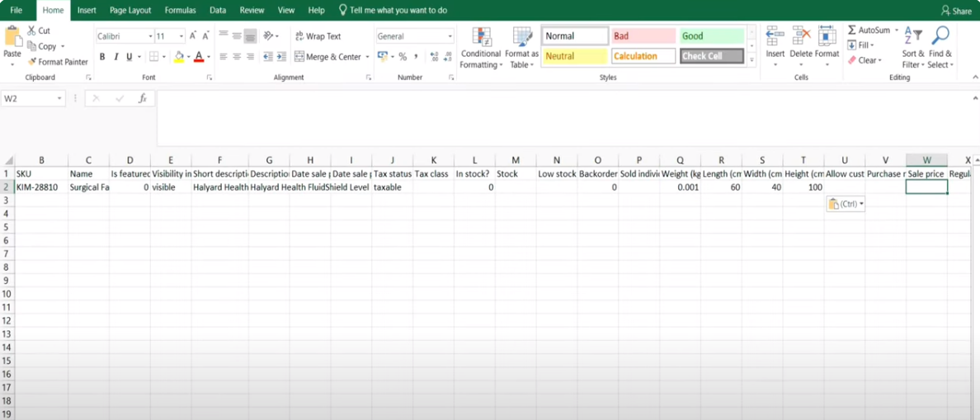Open the Orientation text angle tool
Viewport: 980px width, 420px height.
(270, 35)
